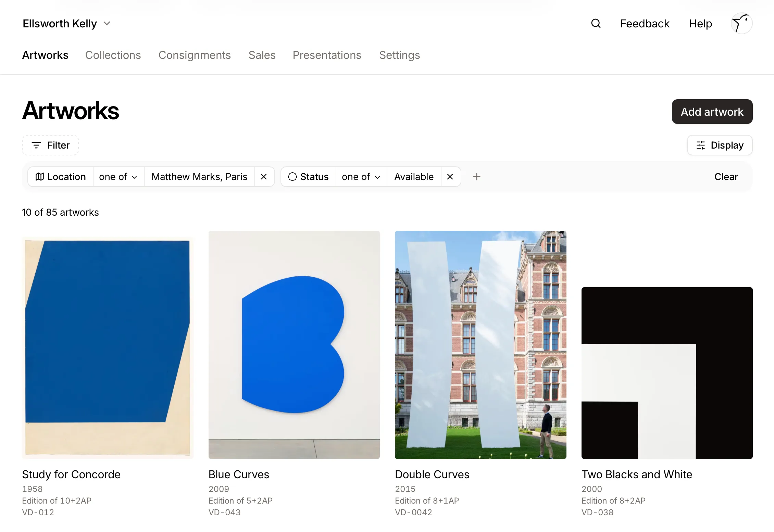Click 'Edition of 5+2AP' text
The width and height of the screenshot is (774, 532).
(240, 501)
